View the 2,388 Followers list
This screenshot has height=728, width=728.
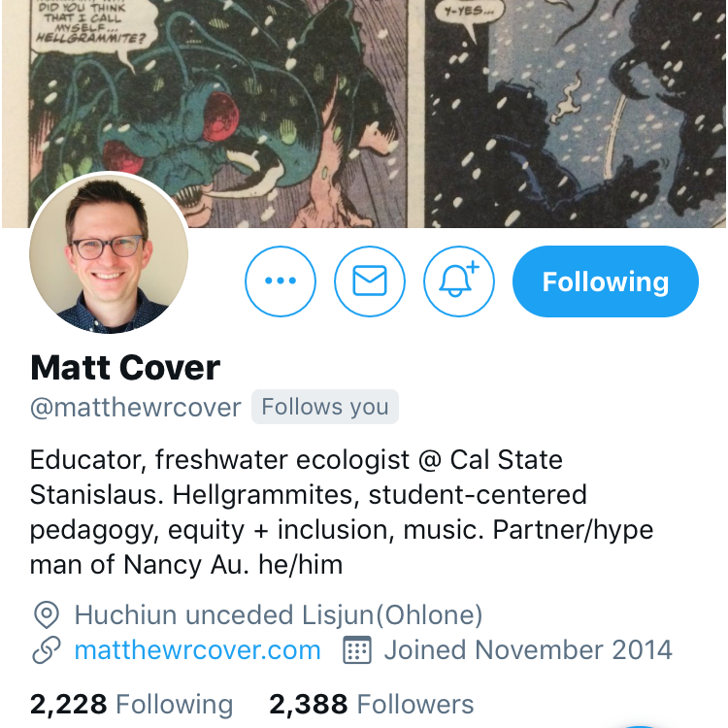[x=372, y=705]
